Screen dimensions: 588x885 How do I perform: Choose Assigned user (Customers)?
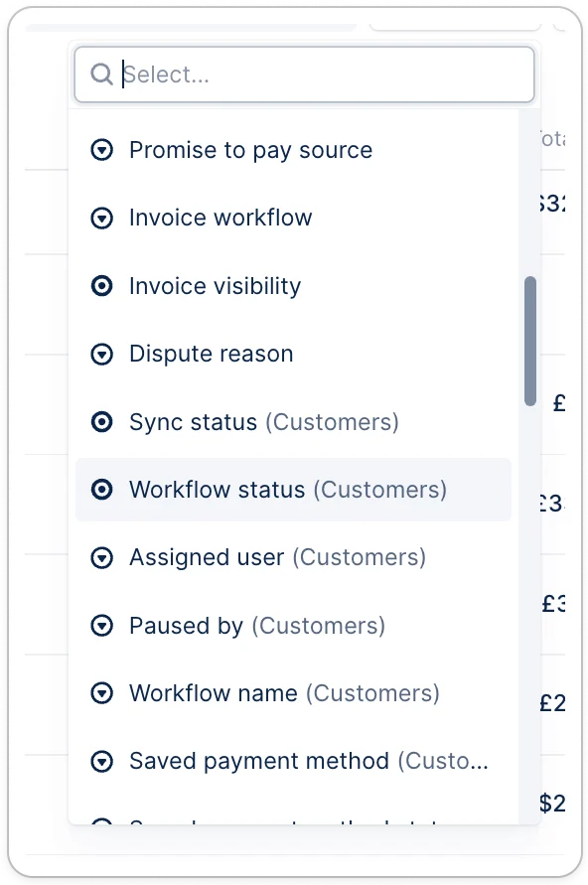(x=293, y=557)
